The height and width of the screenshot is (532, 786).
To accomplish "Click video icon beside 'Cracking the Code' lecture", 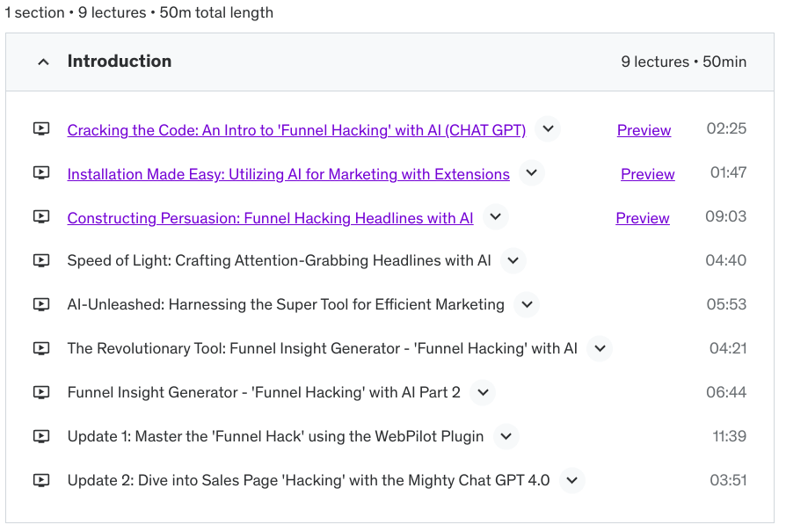I will point(41,129).
